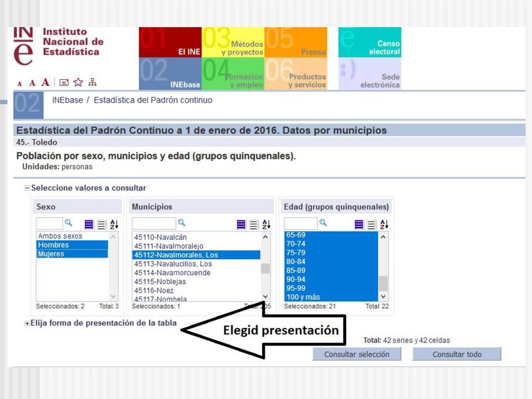Click the search magnifier in Municipios panel
The image size is (532, 399).
click(x=181, y=223)
